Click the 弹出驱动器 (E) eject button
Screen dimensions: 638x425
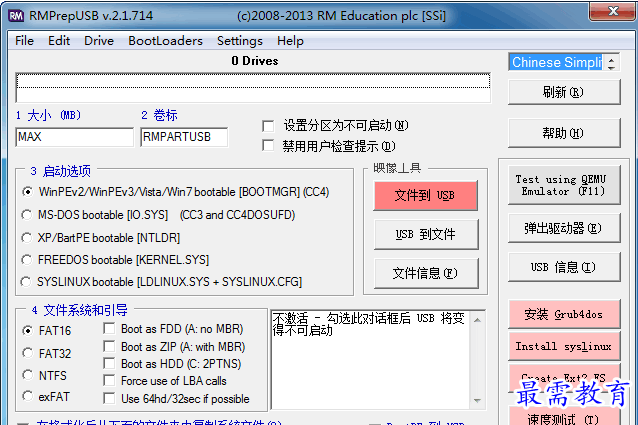pos(564,228)
